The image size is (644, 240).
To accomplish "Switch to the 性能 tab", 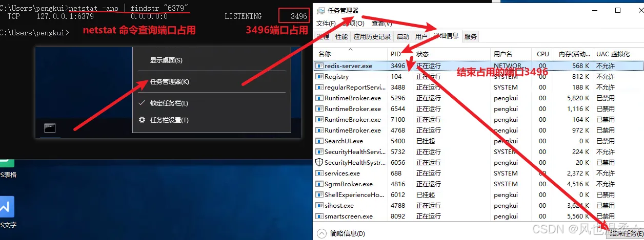I will [x=341, y=36].
